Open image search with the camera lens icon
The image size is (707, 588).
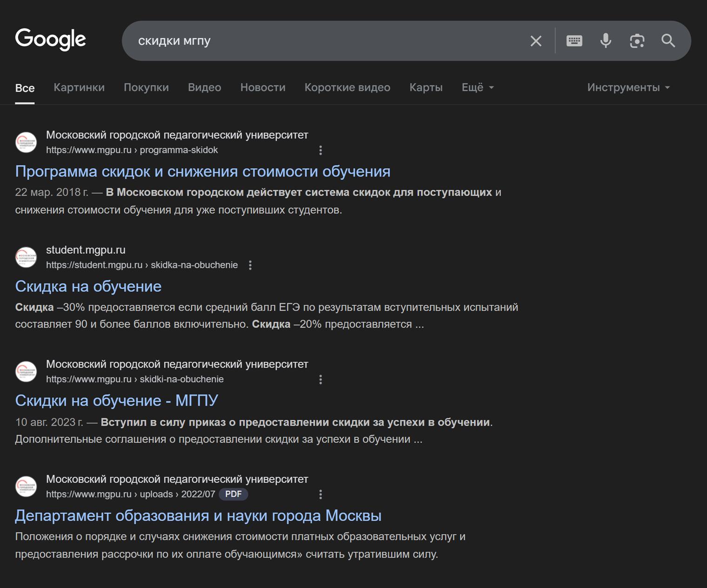pos(637,41)
